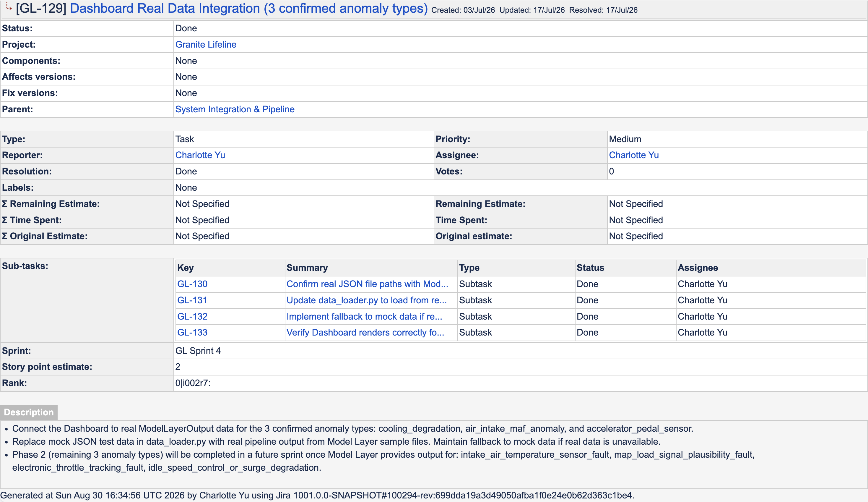
Task: Click the Type value 'Task'
Action: click(185, 139)
